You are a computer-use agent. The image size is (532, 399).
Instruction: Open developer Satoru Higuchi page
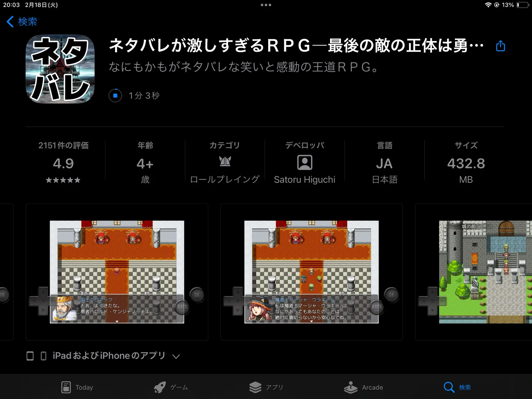305,180
